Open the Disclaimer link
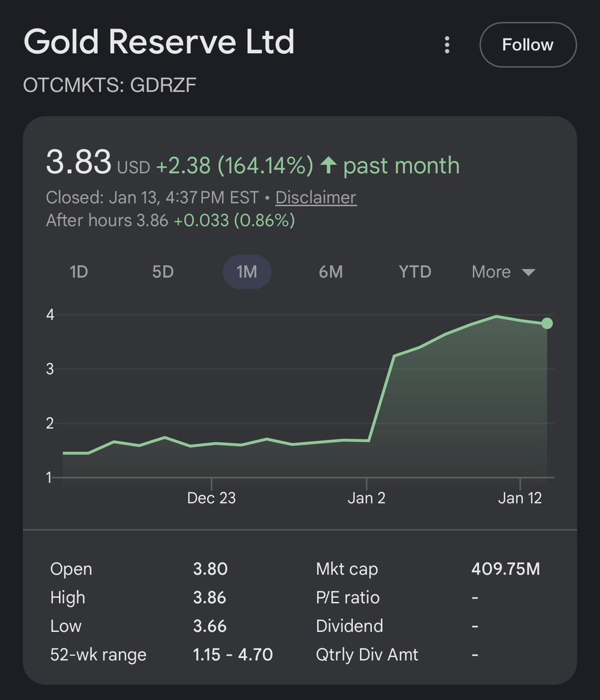 [315, 198]
